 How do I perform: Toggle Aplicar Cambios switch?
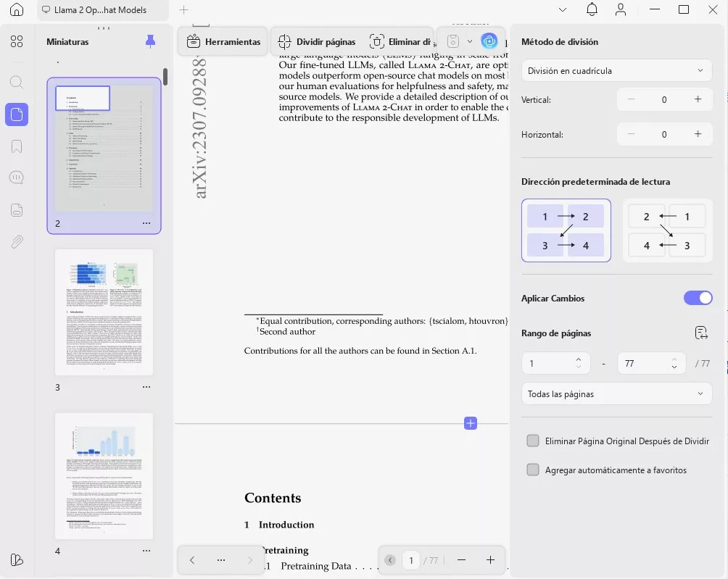pos(698,298)
